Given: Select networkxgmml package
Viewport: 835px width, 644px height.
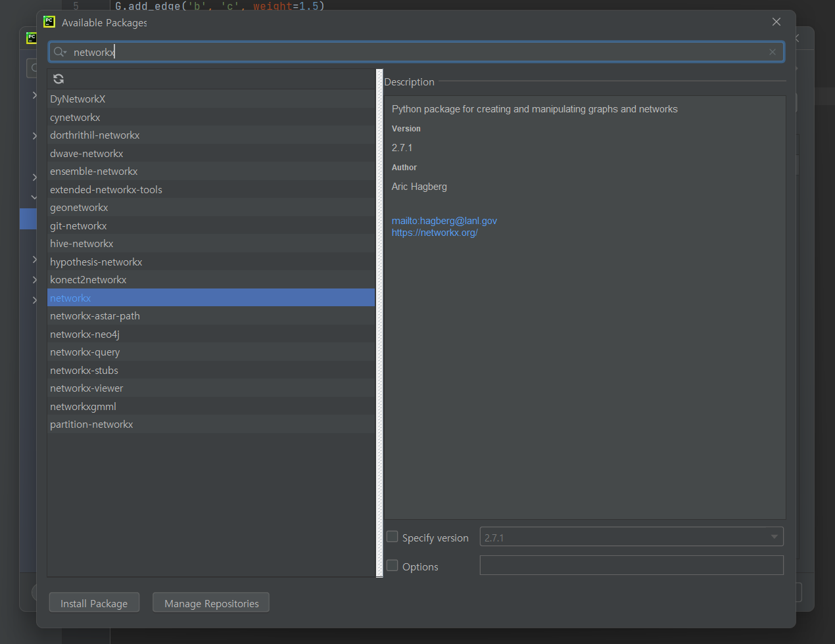Looking at the screenshot, I should [x=211, y=406].
